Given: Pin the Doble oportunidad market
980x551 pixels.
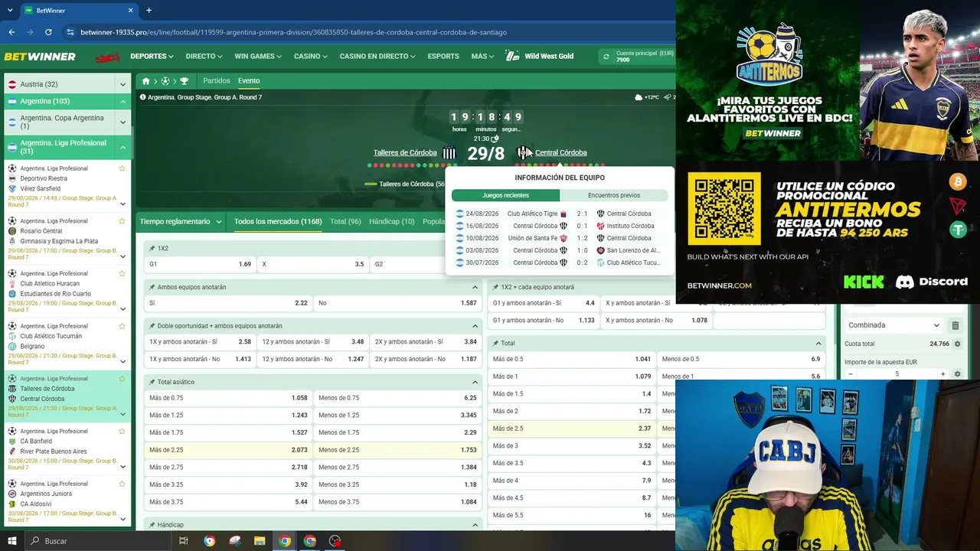Looking at the screenshot, I should coord(152,326).
